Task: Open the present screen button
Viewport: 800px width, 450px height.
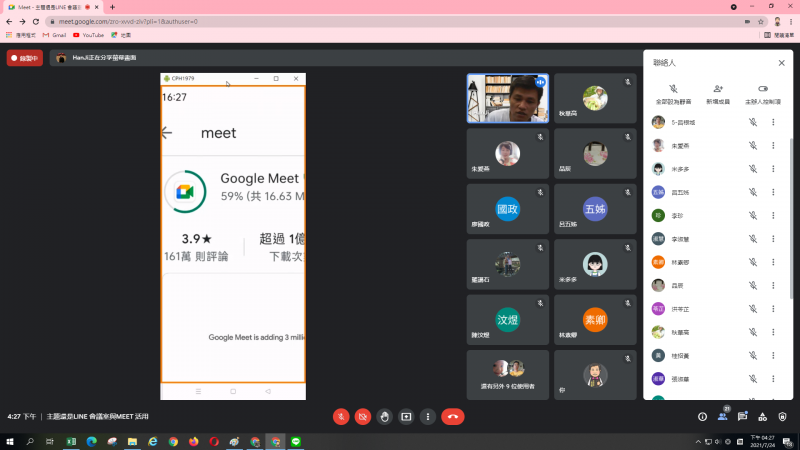Action: (x=406, y=417)
